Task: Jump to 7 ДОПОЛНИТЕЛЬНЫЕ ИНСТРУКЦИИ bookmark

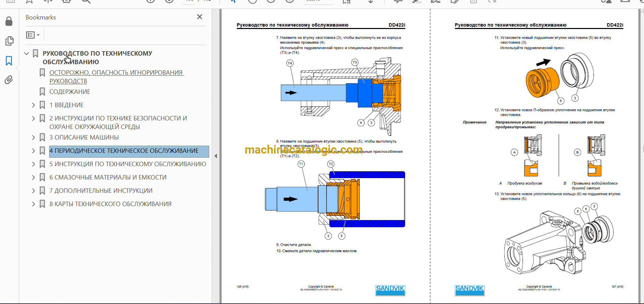Action: (101, 191)
